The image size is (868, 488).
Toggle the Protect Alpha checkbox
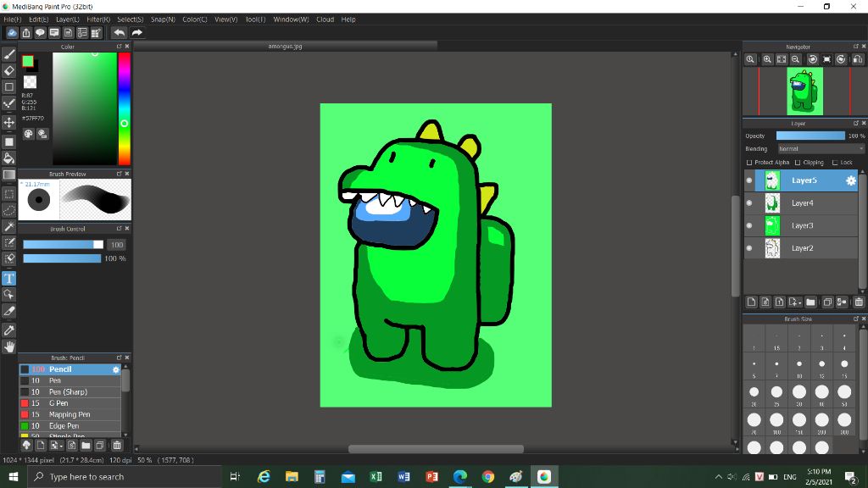pos(749,163)
